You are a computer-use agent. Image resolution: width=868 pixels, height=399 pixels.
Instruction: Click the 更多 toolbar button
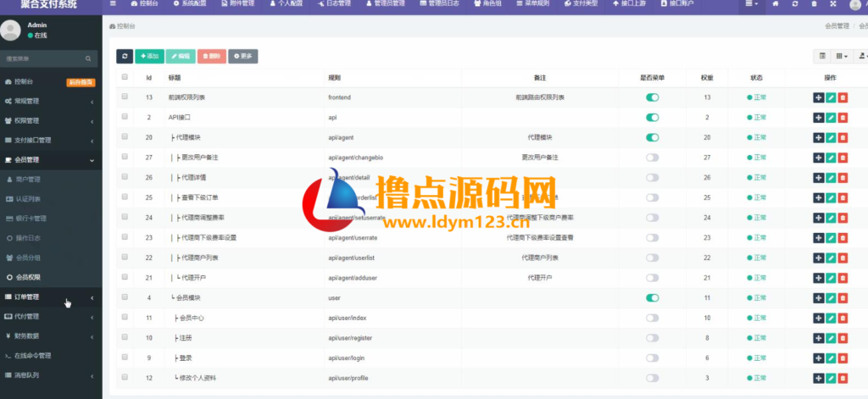point(243,56)
